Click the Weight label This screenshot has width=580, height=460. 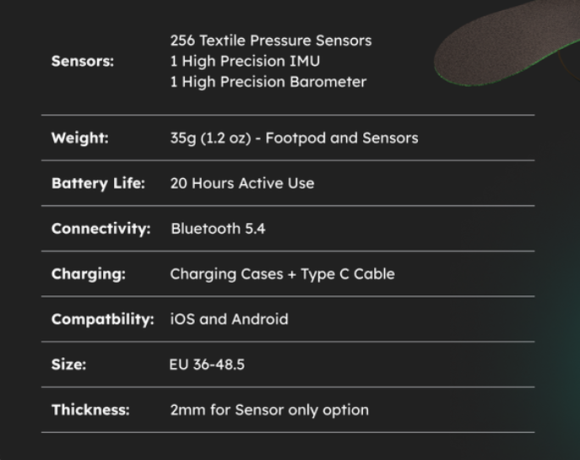(x=80, y=138)
